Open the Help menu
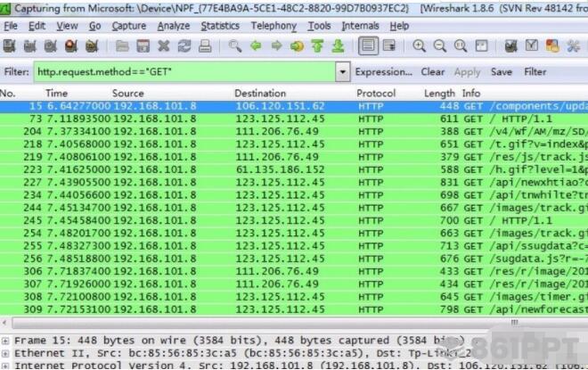This screenshot has height=370, width=588. click(399, 26)
